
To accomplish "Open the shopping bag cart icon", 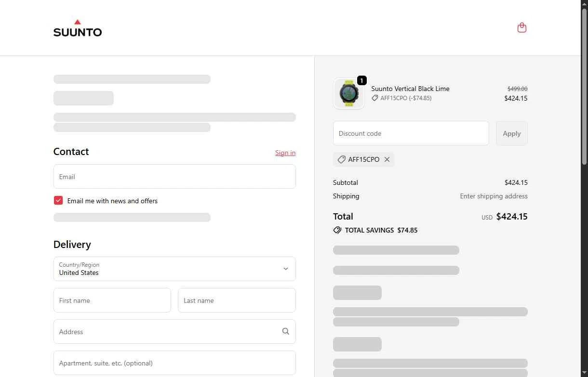I will 521,27.
